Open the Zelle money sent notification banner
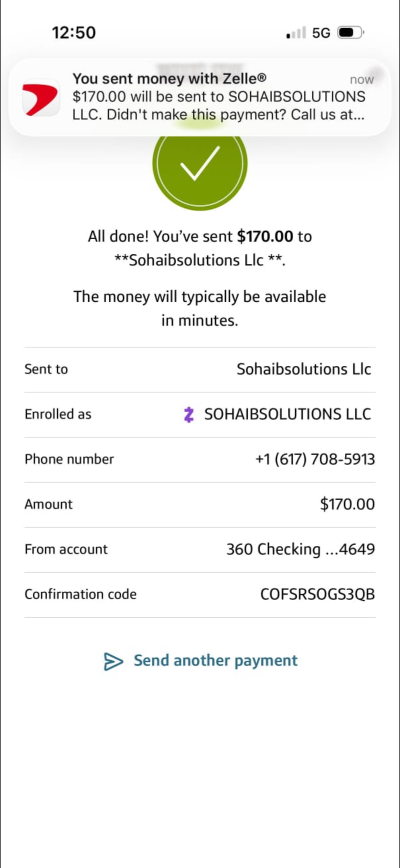The height and width of the screenshot is (868, 400). 200,97
